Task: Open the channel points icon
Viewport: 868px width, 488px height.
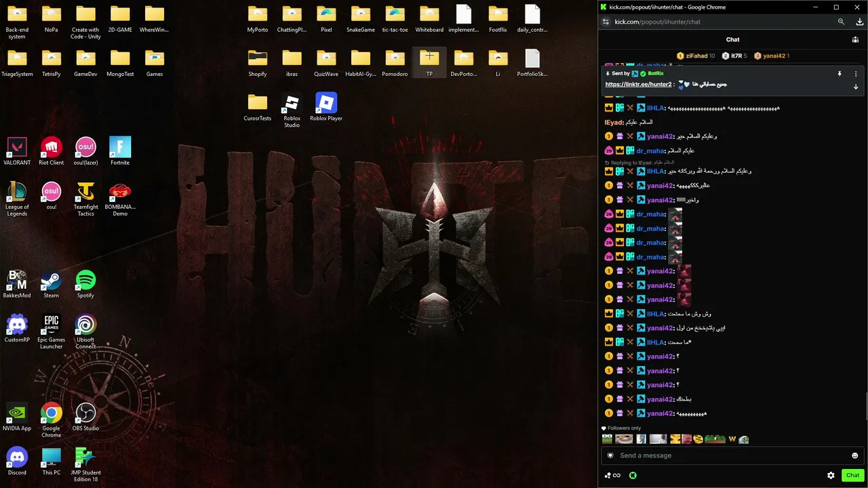Action: coord(612,475)
